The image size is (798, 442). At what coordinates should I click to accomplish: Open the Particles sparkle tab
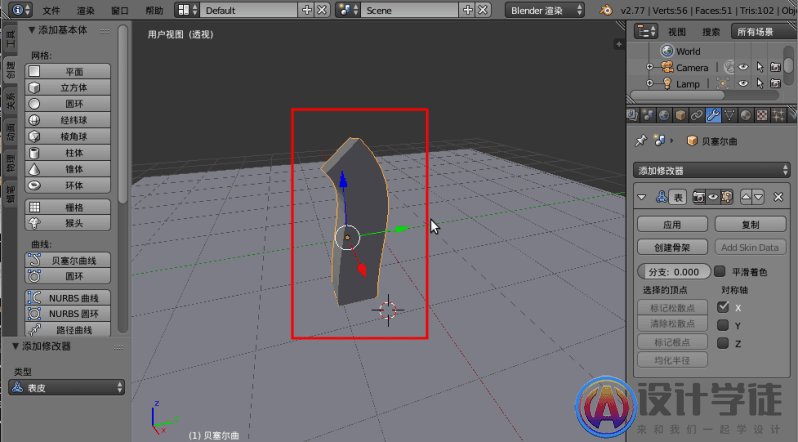pos(778,116)
